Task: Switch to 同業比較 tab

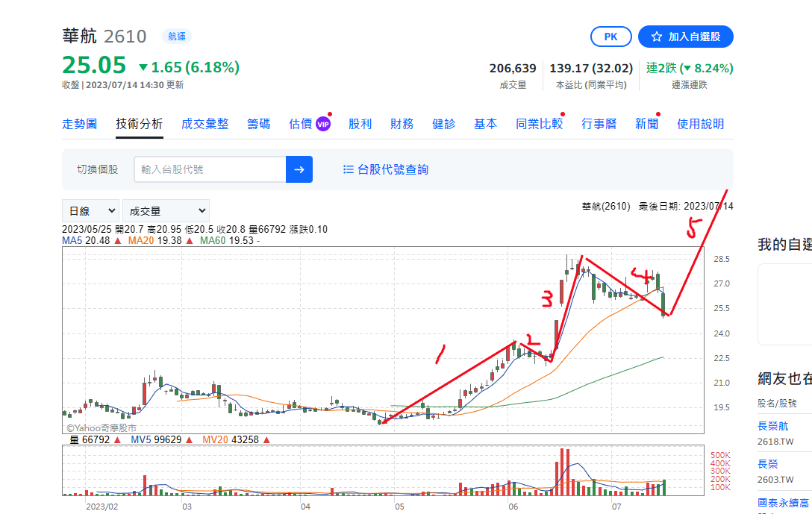Action: click(539, 125)
